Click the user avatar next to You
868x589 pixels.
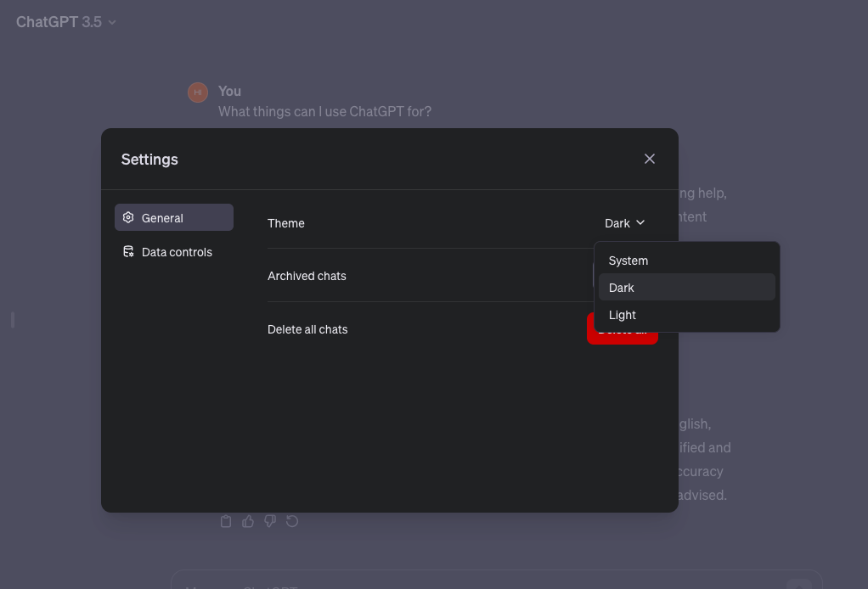click(198, 93)
